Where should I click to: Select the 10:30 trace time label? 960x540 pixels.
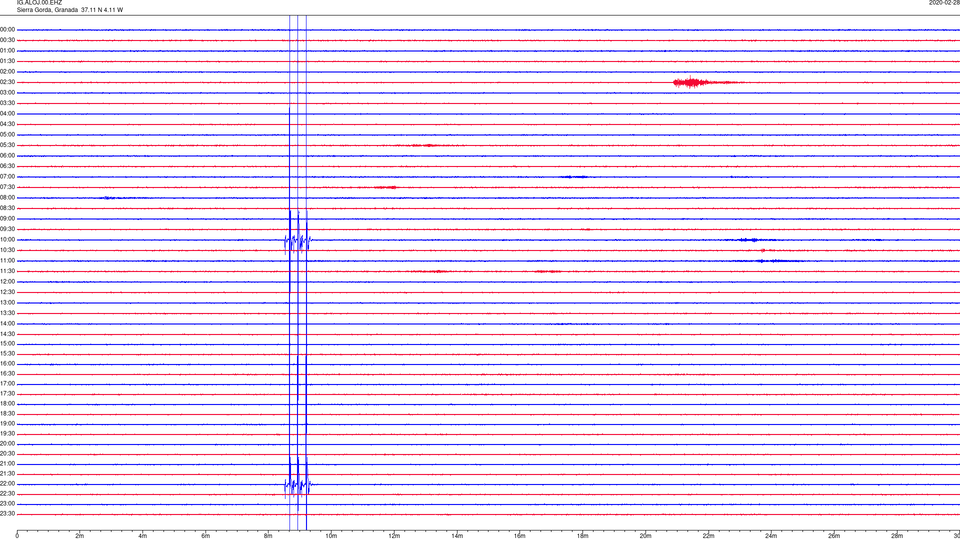point(7,250)
